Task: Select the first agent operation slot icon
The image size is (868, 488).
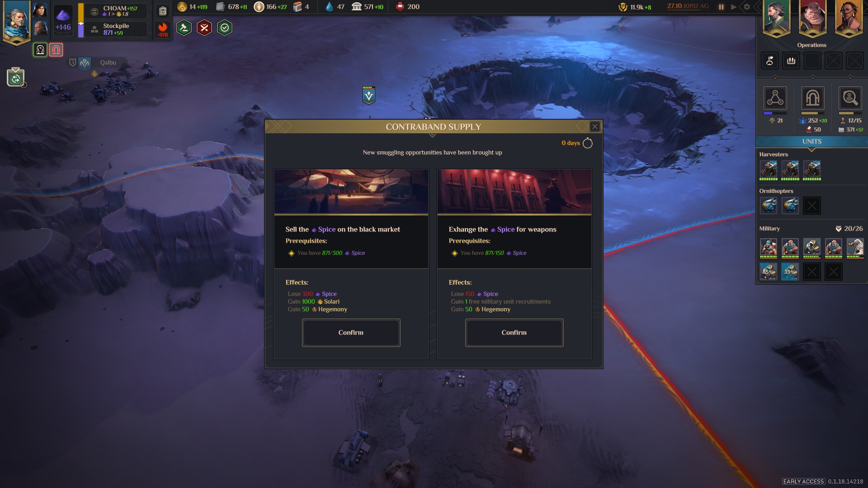Action: 769,61
